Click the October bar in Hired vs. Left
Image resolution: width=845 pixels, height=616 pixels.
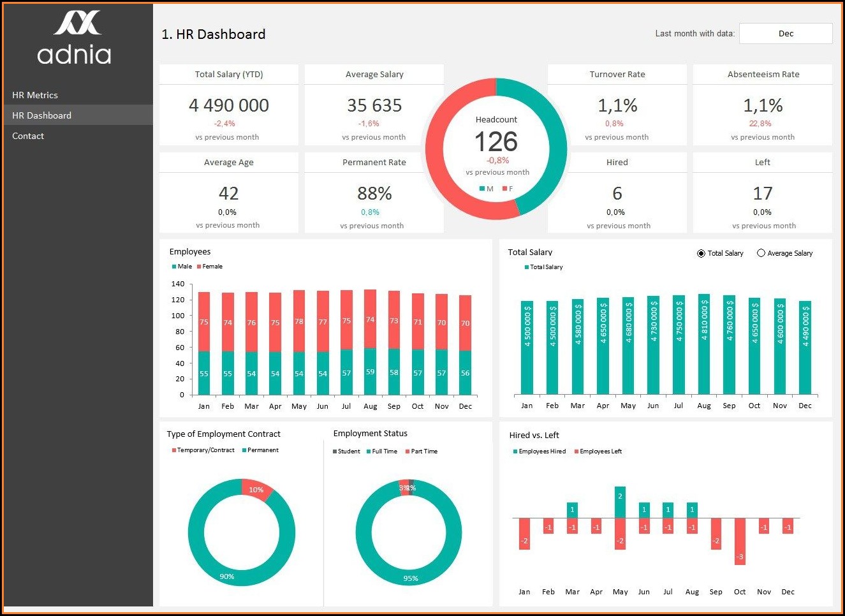[x=740, y=541]
